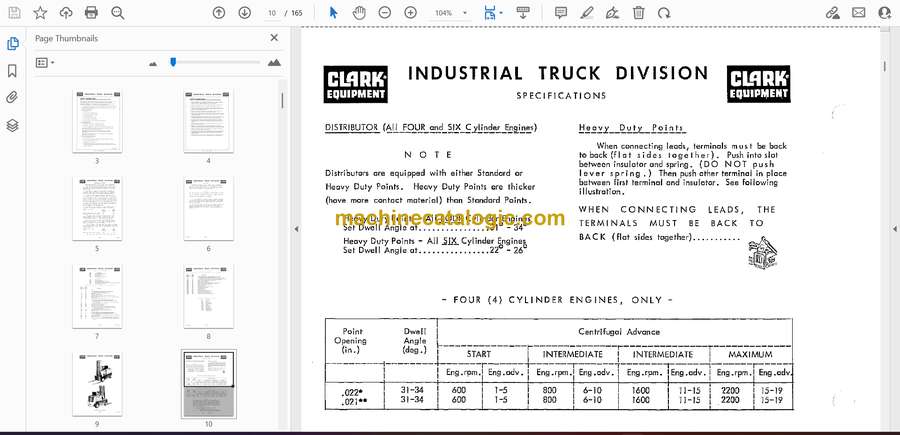Edit the current page number field
The height and width of the screenshot is (435, 900).
coord(272,13)
